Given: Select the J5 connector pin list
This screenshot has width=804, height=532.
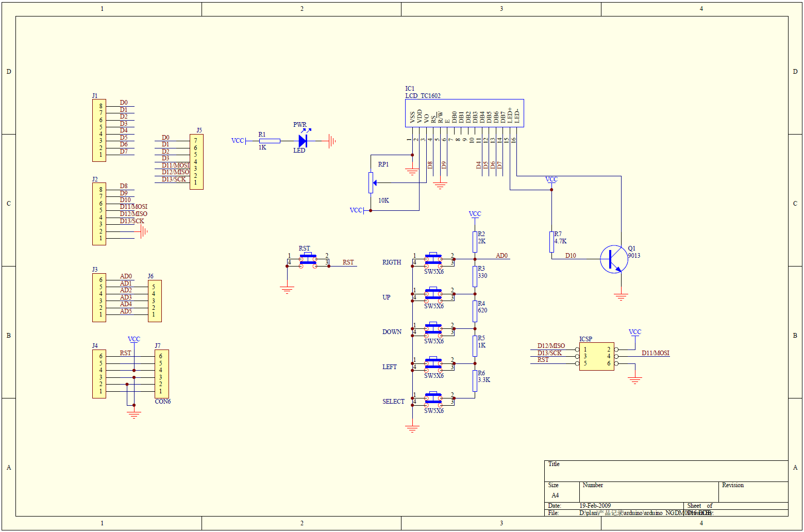Looking at the screenshot, I should pos(197,161).
